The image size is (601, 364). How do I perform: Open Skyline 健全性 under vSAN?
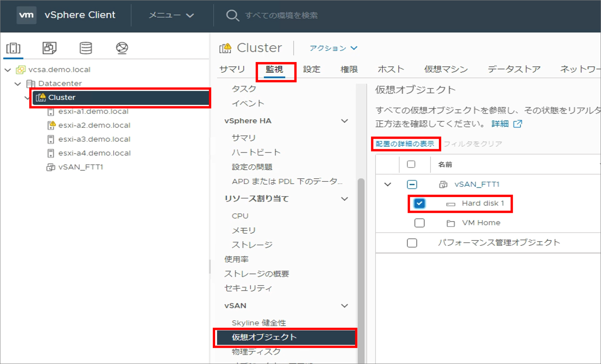pos(259,323)
